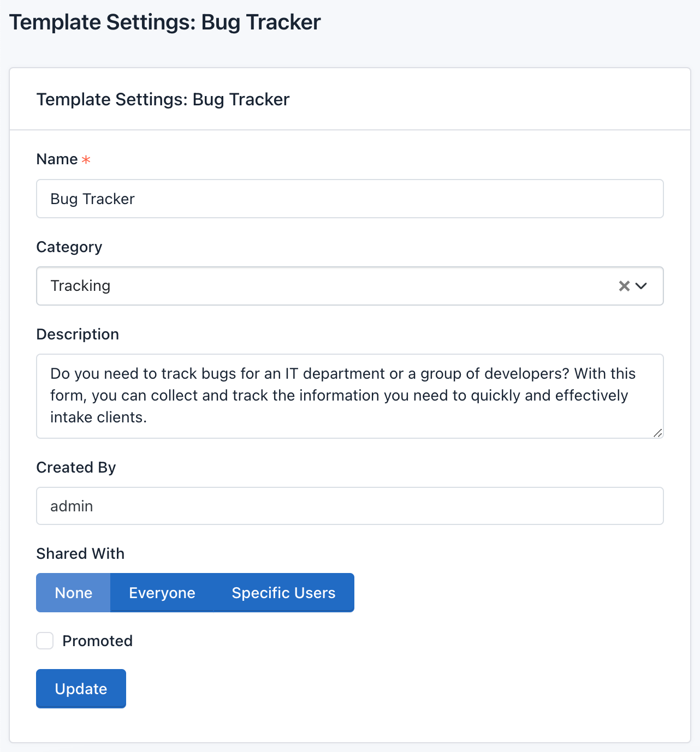Click the Tracking value in Category field
The image size is (700, 752).
point(81,286)
